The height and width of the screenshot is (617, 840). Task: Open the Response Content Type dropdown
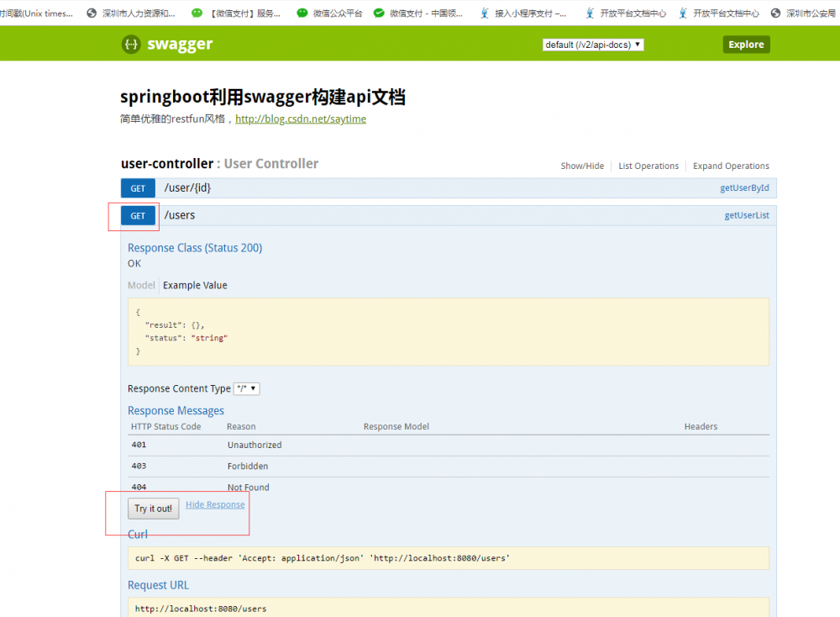247,388
